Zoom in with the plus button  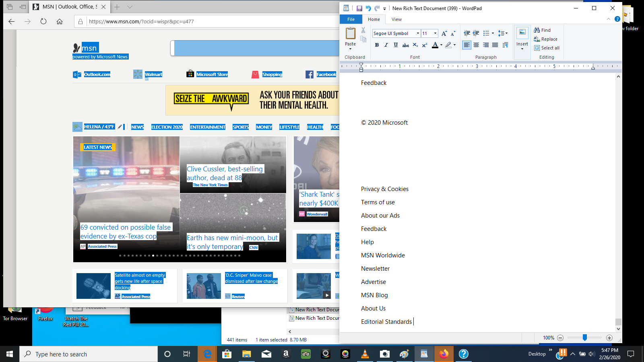point(609,338)
